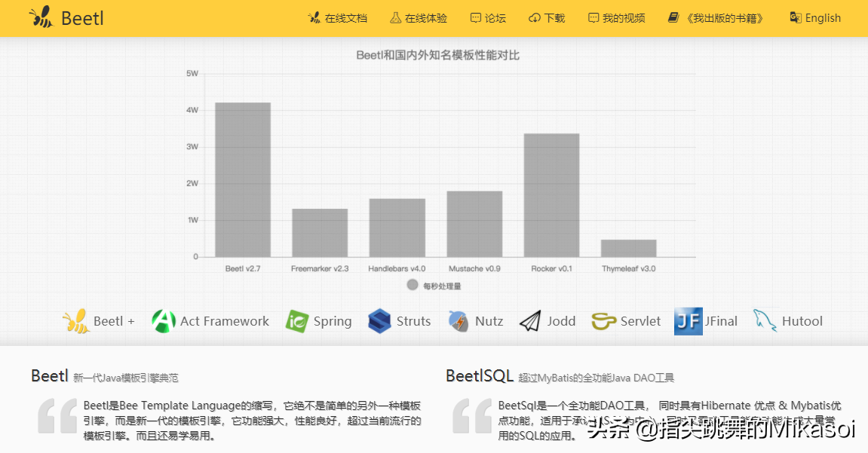Click the 每秒处理量 legend label
This screenshot has width=868, height=453.
point(442,286)
